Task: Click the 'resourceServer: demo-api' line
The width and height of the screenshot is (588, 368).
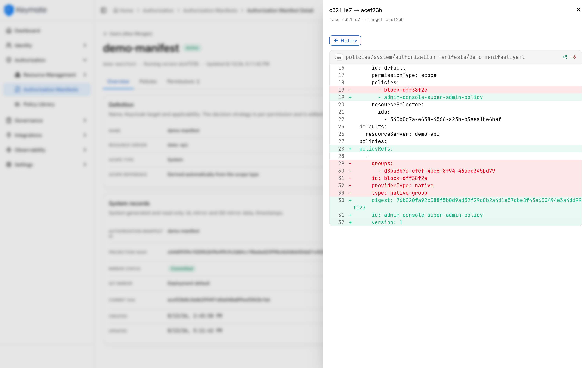Action: tap(456, 134)
